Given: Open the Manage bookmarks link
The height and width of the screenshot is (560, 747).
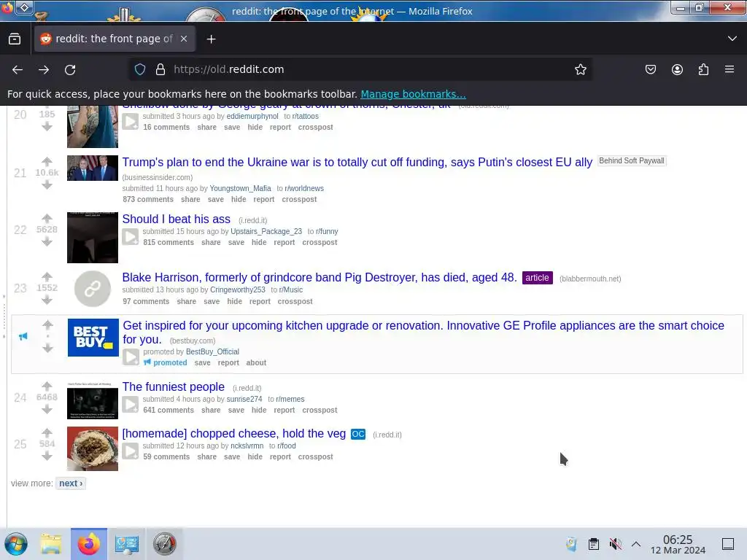Looking at the screenshot, I should (413, 94).
